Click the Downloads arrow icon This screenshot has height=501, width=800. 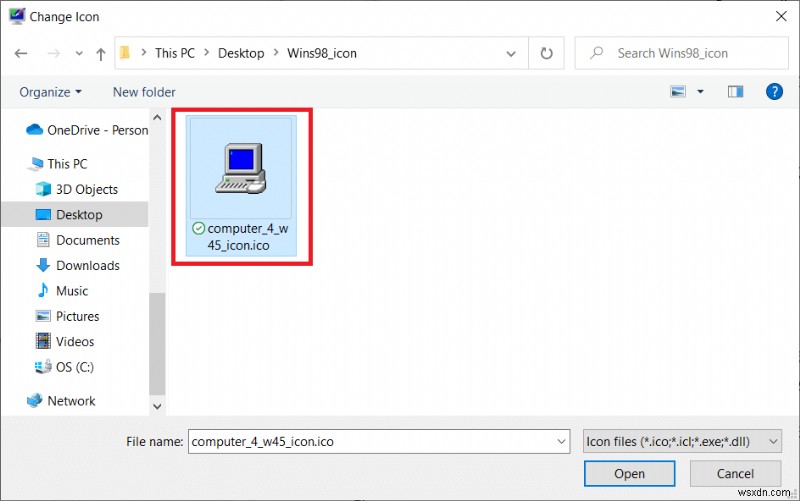pyautogui.click(x=43, y=265)
